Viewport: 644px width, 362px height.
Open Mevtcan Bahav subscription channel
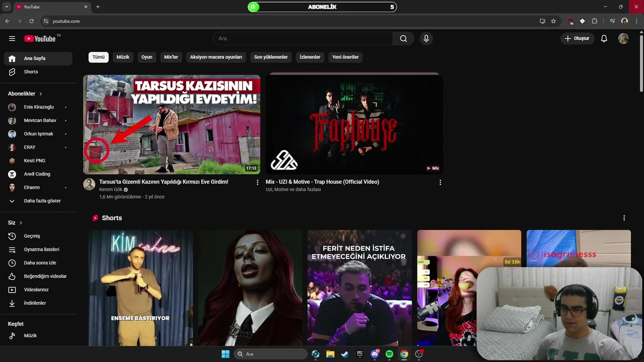pyautogui.click(x=38, y=121)
